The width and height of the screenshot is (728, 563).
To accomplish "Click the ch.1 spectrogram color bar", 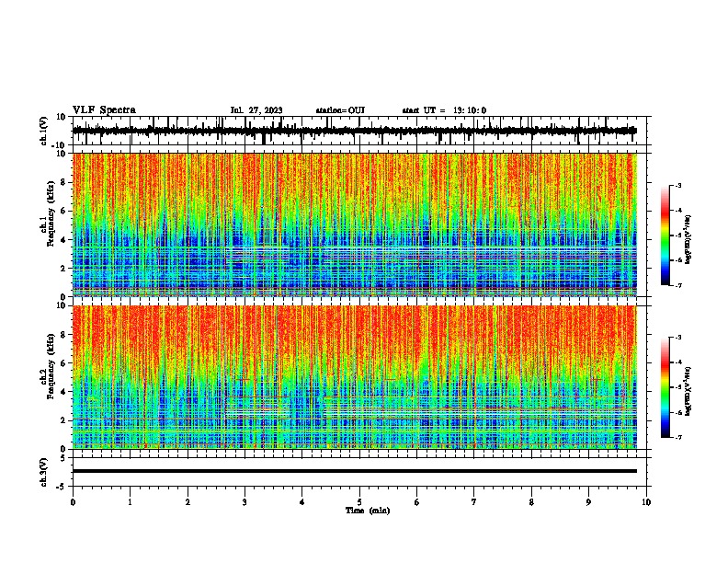I will pos(665,235).
